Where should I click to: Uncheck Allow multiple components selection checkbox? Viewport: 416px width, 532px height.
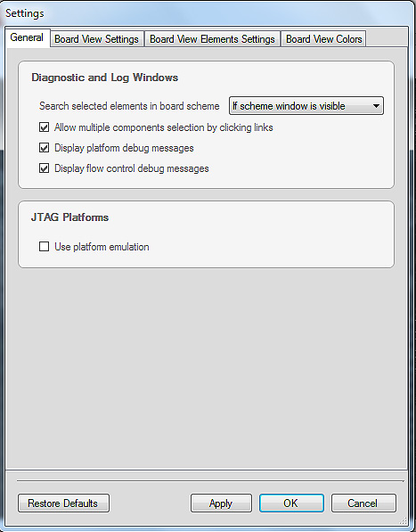click(44, 127)
